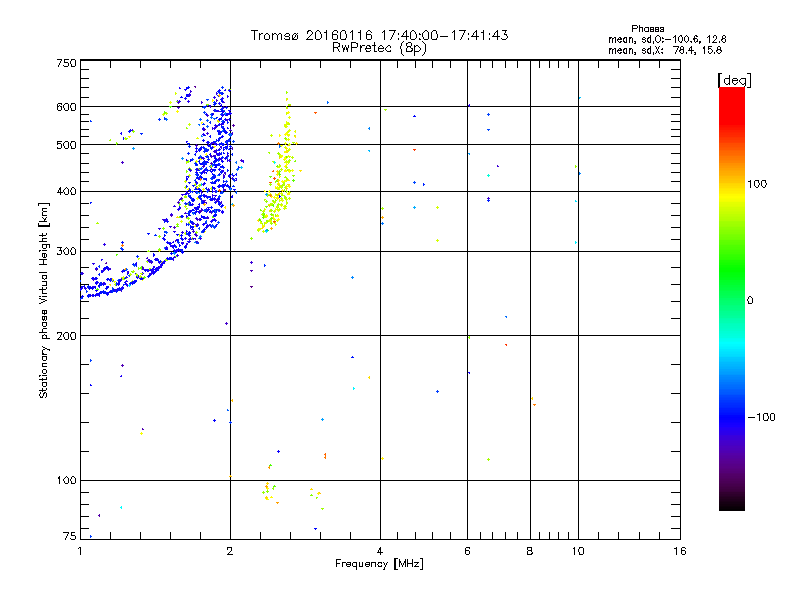Screen dimensions: 800x600
Task: Click the "mean, sd,O:-100.6, 12.8" statistic
Action: tap(667, 39)
